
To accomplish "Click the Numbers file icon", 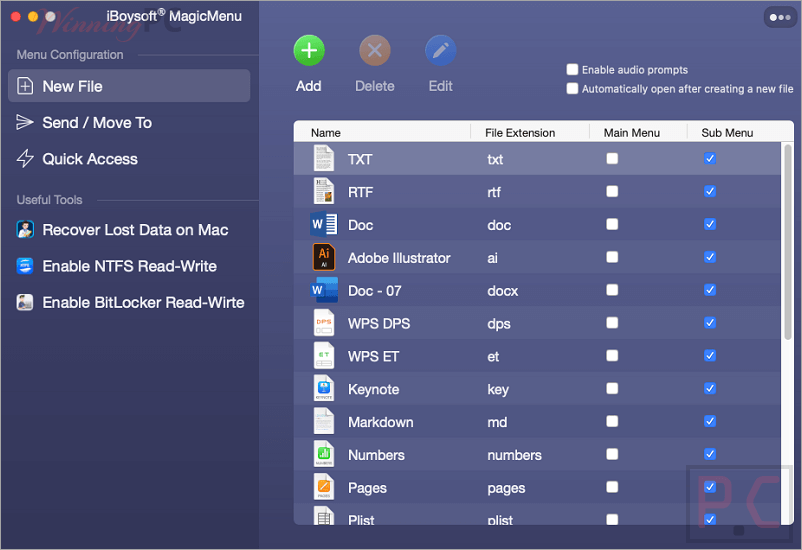I will [x=324, y=454].
